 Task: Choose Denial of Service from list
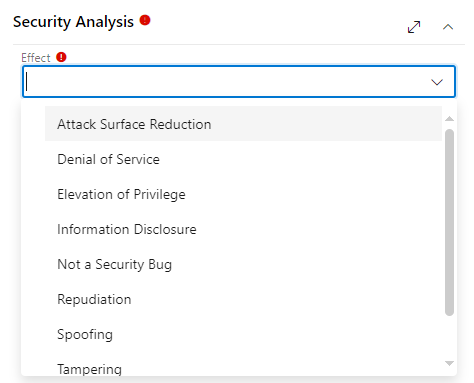[x=243, y=159]
